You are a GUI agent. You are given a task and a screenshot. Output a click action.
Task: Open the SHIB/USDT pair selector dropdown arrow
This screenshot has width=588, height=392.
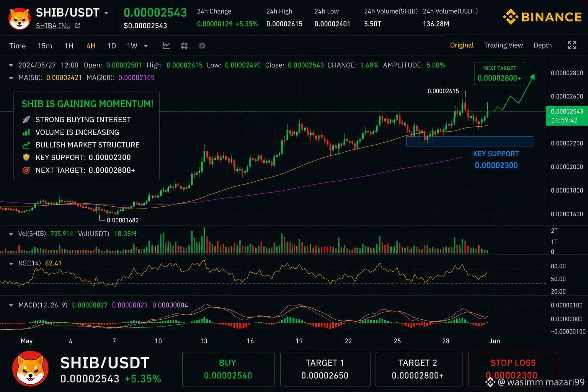click(106, 13)
